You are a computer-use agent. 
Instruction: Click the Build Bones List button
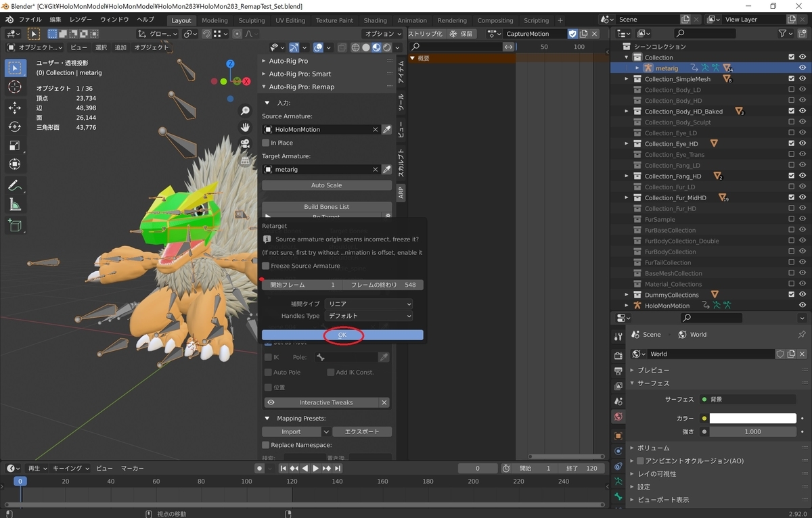[327, 207]
